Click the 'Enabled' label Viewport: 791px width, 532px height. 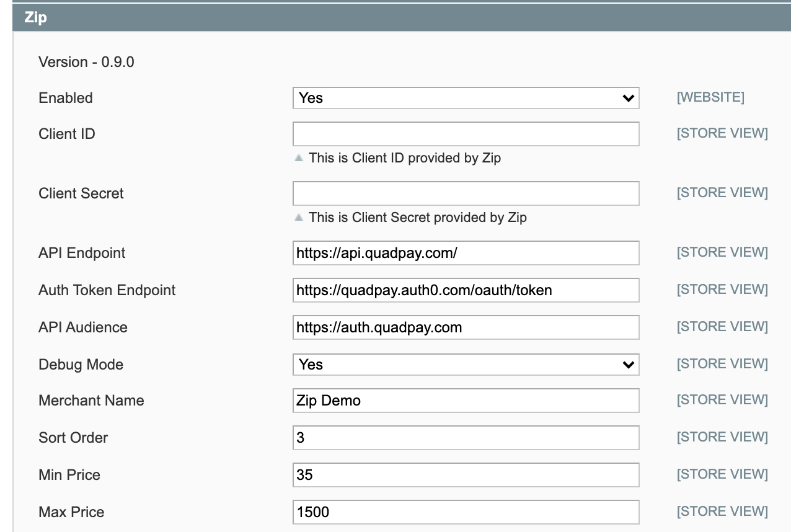click(x=66, y=98)
